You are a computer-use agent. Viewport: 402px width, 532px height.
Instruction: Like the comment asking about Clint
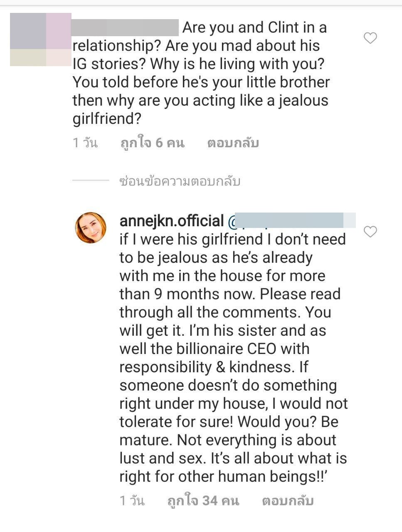point(370,38)
